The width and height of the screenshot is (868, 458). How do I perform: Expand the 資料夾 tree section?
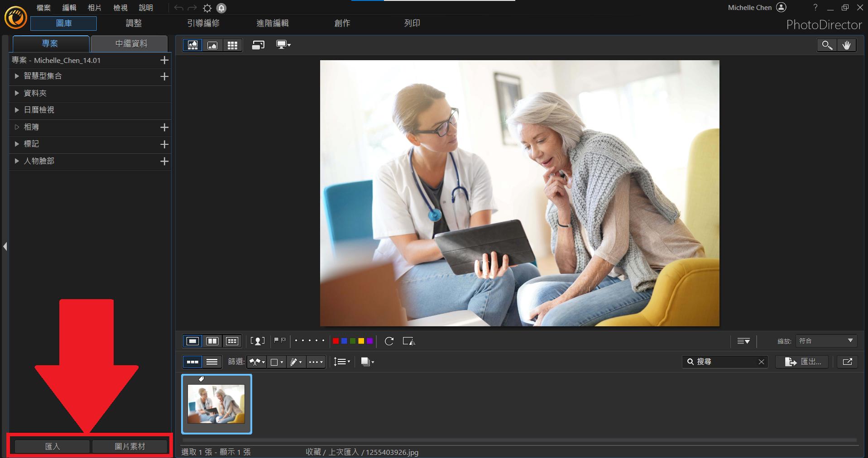click(17, 93)
